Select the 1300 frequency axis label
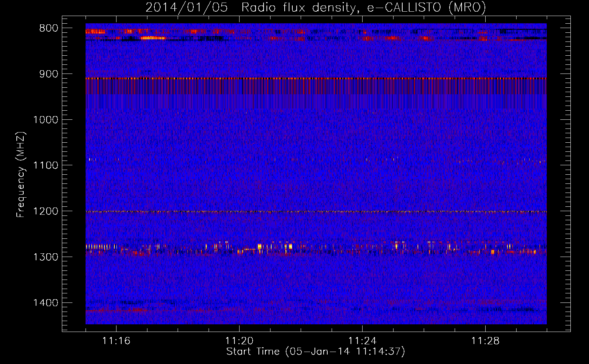This screenshot has height=364, width=589. pos(46,257)
